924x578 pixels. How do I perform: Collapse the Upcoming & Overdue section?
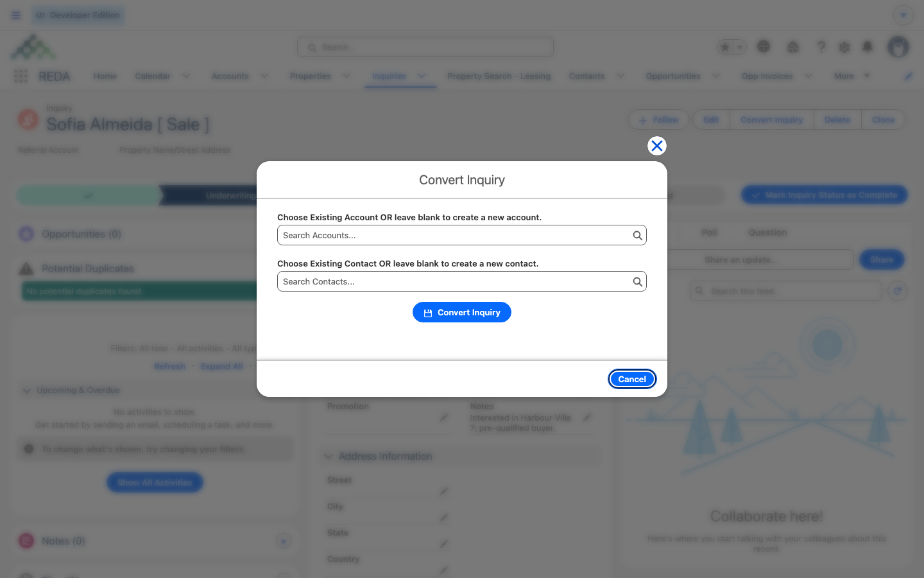tap(27, 390)
